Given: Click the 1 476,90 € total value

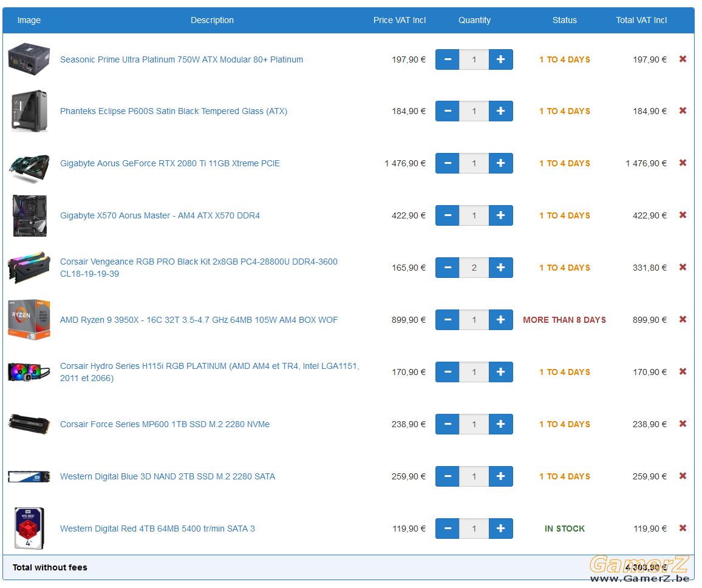Looking at the screenshot, I should pos(646,163).
